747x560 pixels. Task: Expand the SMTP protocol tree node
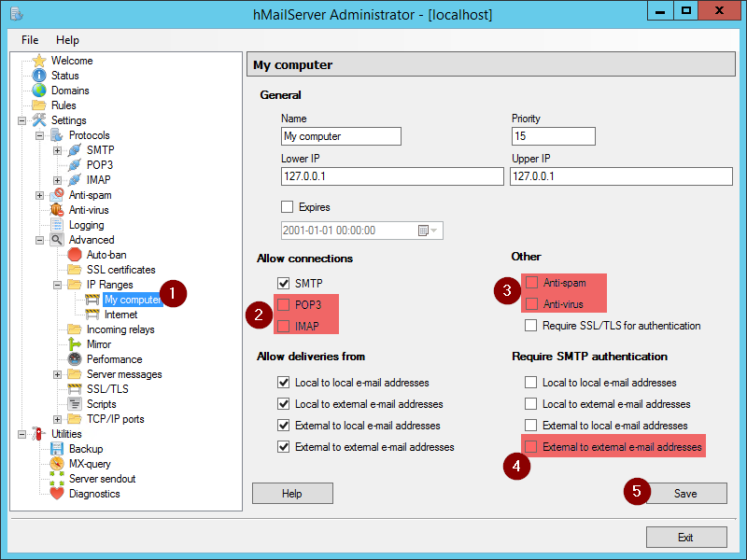[57, 150]
